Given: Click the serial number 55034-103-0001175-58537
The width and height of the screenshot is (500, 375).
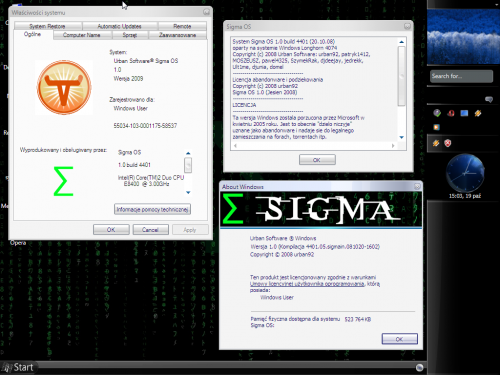Looking at the screenshot, I should [145, 126].
